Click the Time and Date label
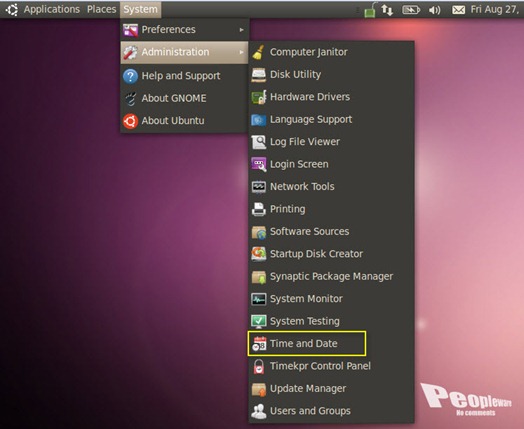Viewport: 524px width, 429px height. [303, 343]
